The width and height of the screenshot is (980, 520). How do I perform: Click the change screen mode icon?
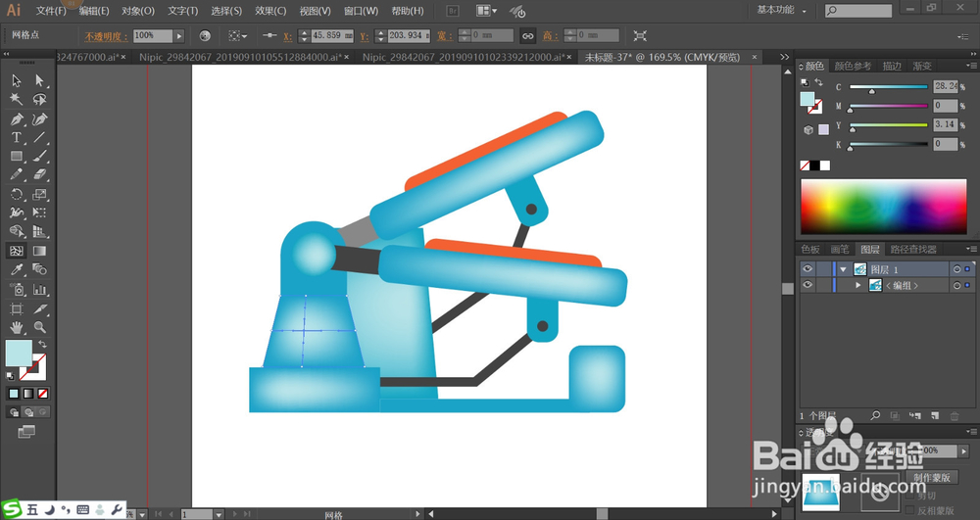[26, 431]
